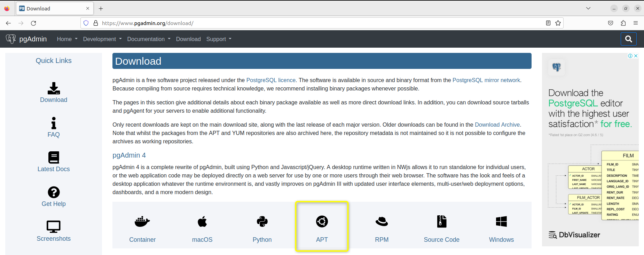Click the Latest Docs text link
The width and height of the screenshot is (644, 255).
click(x=54, y=169)
